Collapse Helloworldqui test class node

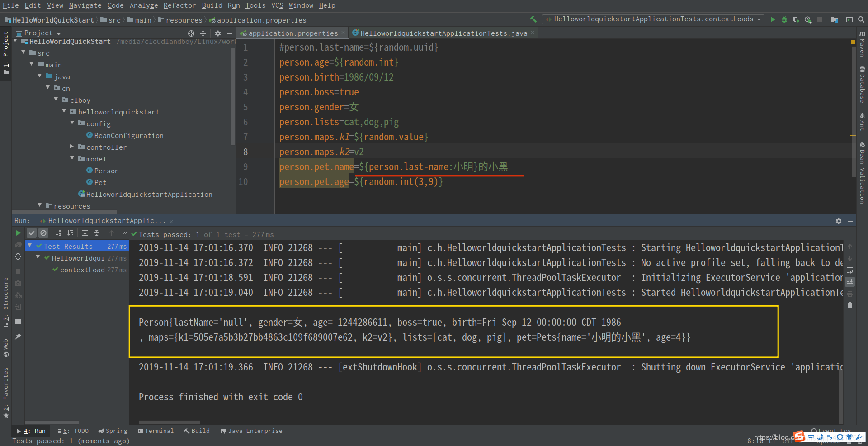38,257
